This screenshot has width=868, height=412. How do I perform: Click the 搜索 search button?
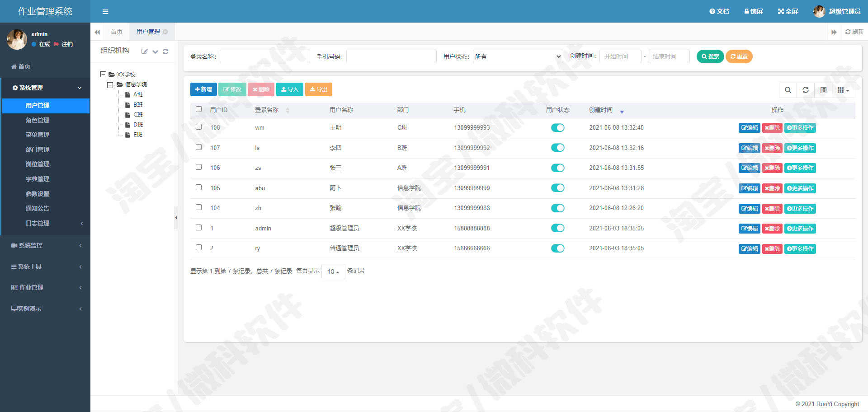coord(710,56)
